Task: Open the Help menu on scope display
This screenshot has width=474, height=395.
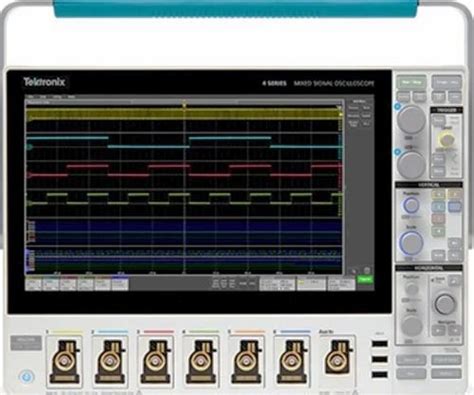Action: (x=71, y=97)
